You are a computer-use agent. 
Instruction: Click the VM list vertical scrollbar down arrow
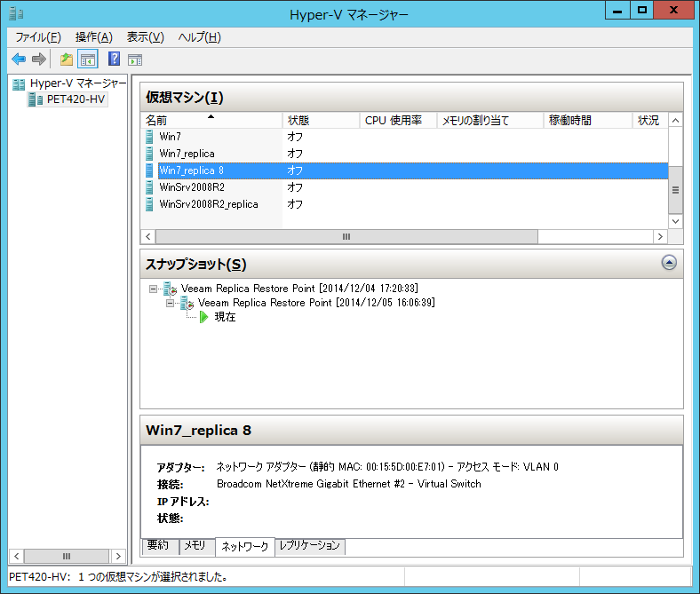675,221
